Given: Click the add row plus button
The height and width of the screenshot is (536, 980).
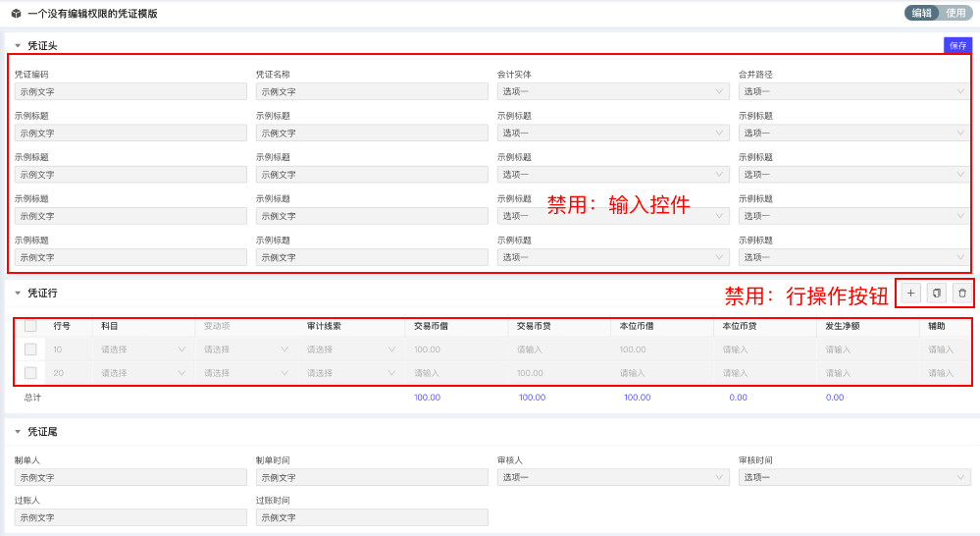Looking at the screenshot, I should point(910,293).
